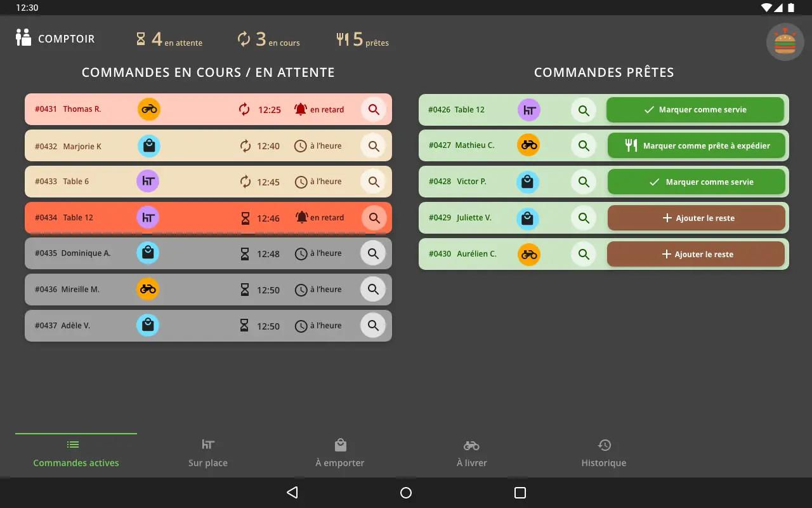Mark Victor P. order as servie

pos(697,182)
